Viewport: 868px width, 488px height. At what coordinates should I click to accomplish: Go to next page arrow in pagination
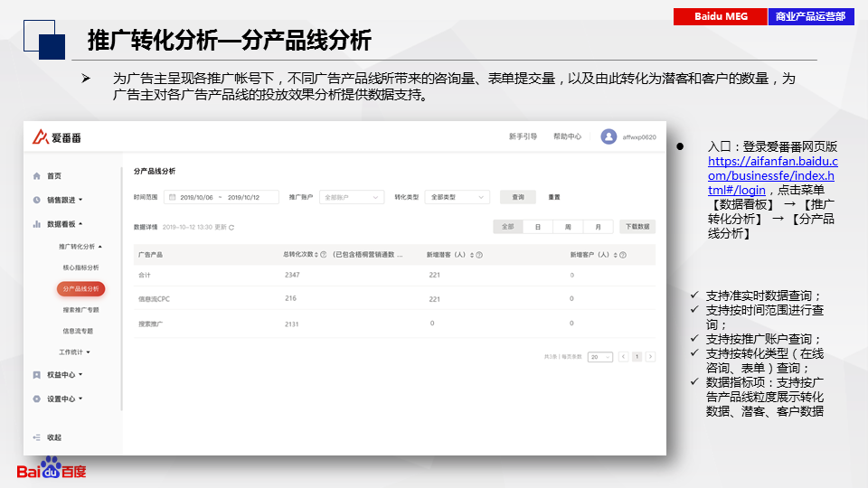click(x=651, y=357)
